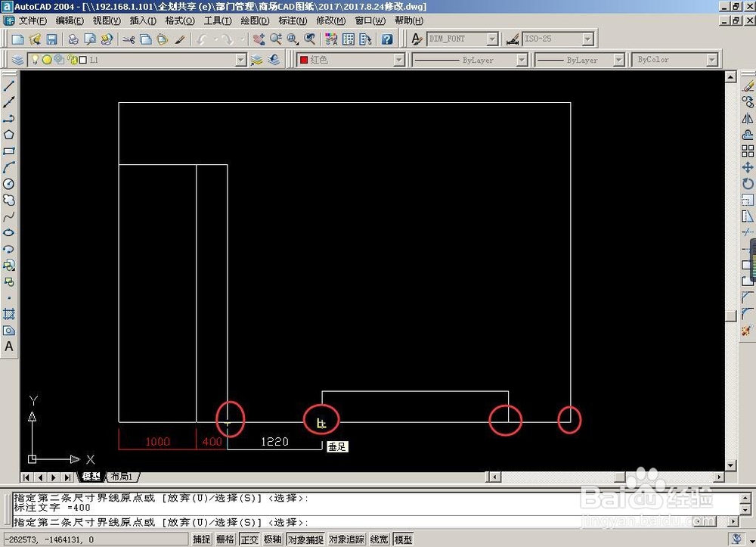
Task: Save the current drawing
Action: (x=51, y=39)
